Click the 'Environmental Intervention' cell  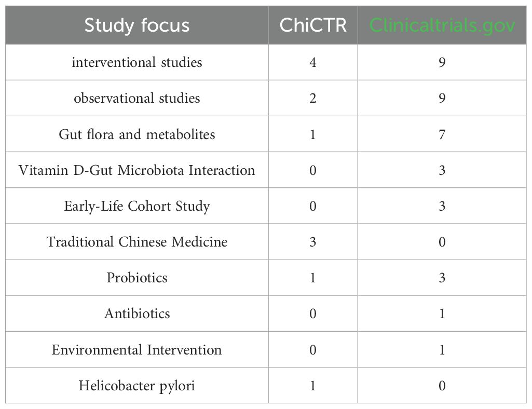pyautogui.click(x=137, y=349)
